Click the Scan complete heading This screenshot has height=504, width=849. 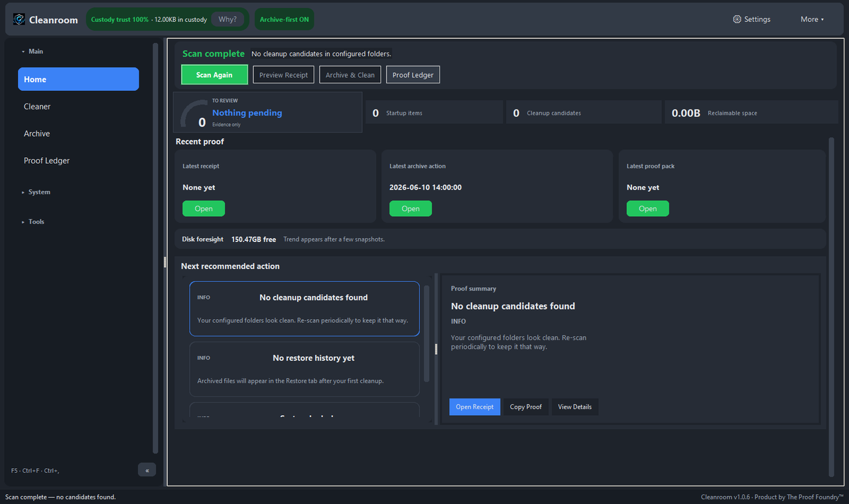click(214, 54)
